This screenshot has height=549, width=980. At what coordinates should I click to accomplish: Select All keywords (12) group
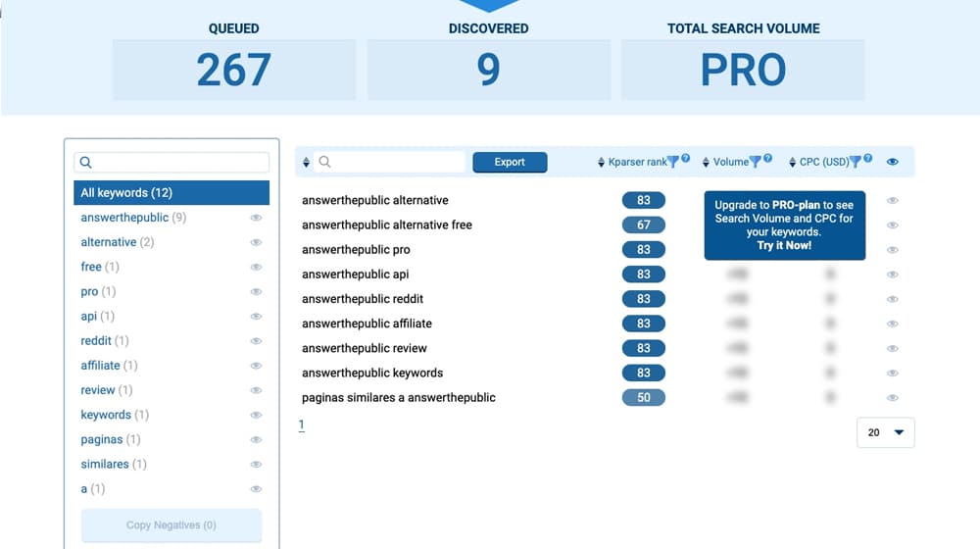click(171, 192)
